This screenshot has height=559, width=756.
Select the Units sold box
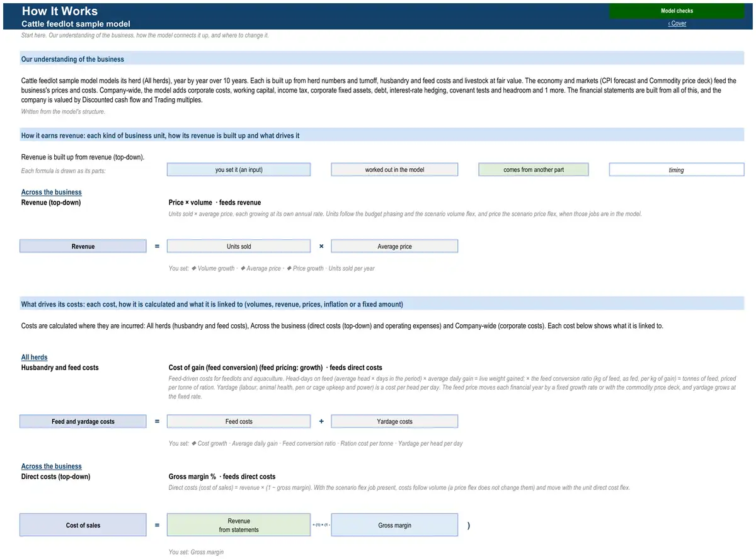point(239,246)
